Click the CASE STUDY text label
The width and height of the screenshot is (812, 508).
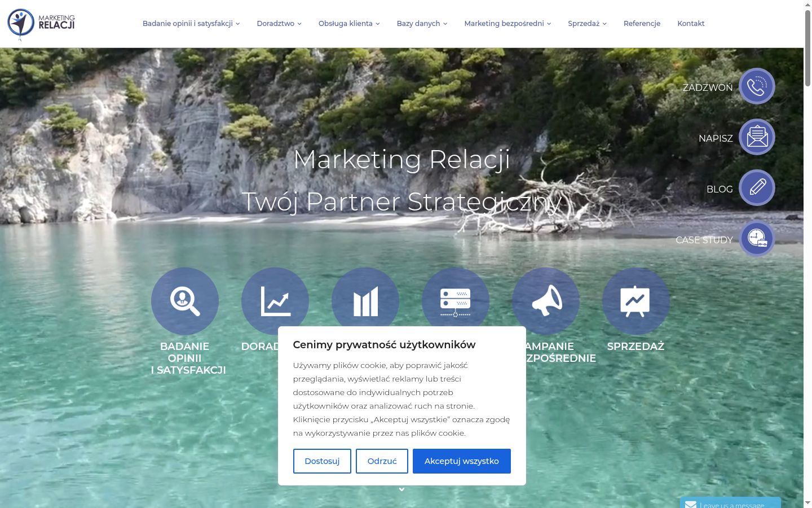(x=704, y=240)
